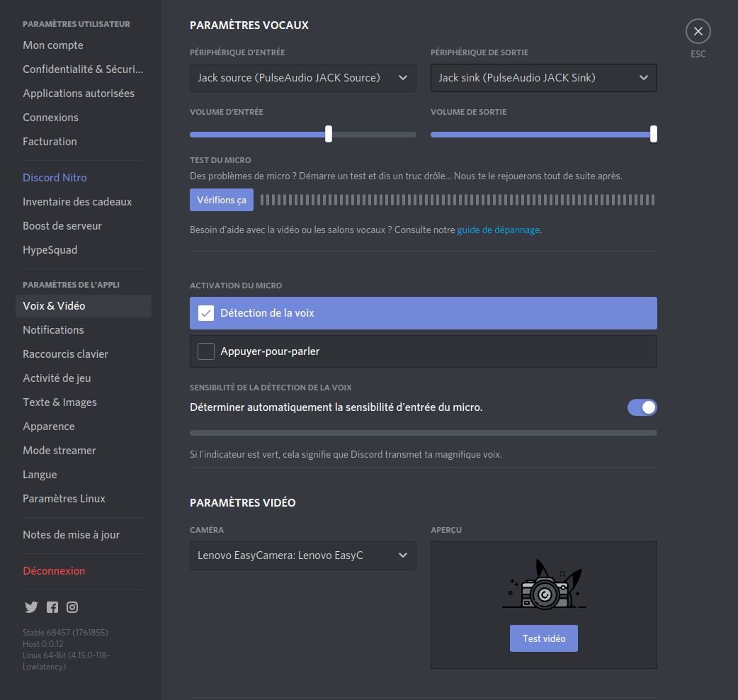Select Voix & Vidéo tab

(84, 306)
